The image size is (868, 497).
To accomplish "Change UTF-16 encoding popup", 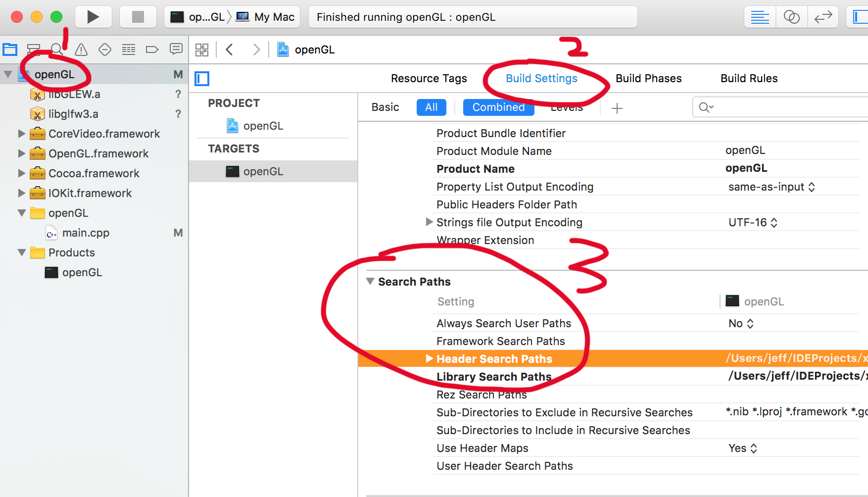I will [x=753, y=223].
